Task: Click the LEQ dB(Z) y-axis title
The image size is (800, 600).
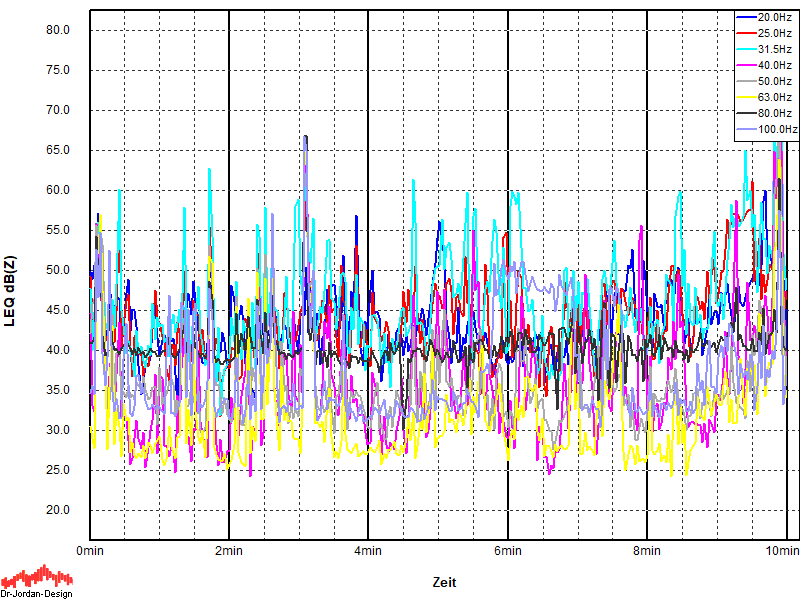Action: tap(11, 291)
